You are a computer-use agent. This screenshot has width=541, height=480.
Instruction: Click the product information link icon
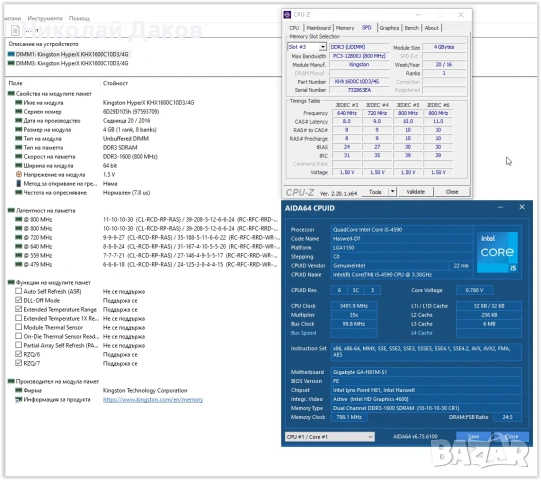pos(18,400)
